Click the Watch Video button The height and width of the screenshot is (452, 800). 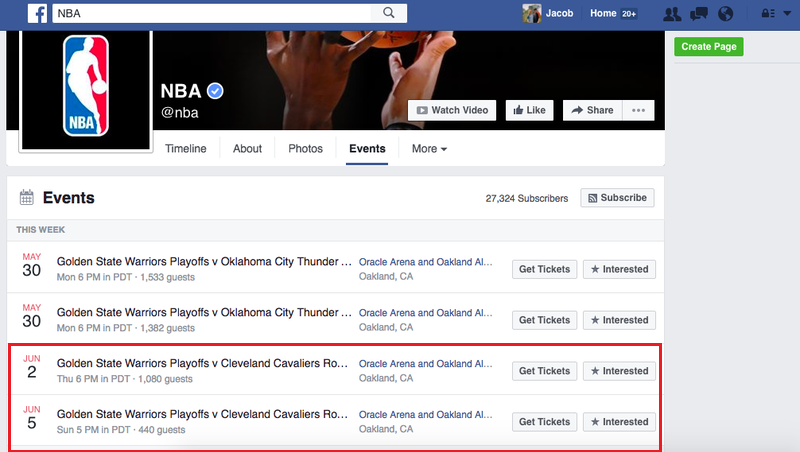[452, 110]
